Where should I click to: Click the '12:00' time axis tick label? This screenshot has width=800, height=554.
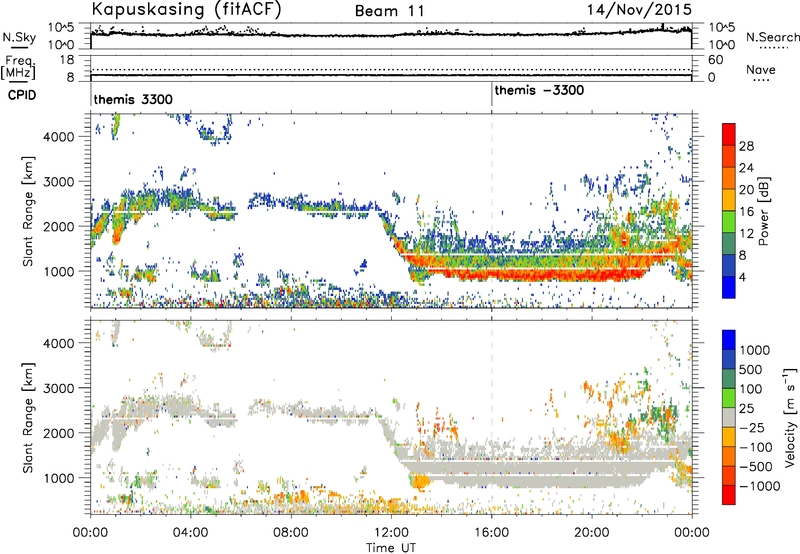coord(391,533)
